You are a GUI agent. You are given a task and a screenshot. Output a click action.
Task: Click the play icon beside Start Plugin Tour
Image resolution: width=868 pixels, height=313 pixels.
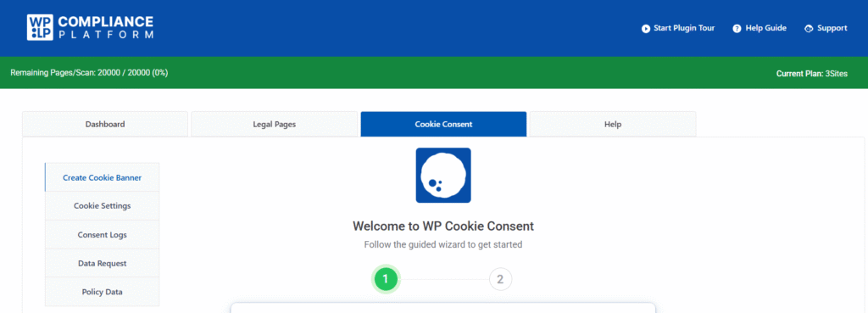[645, 28]
